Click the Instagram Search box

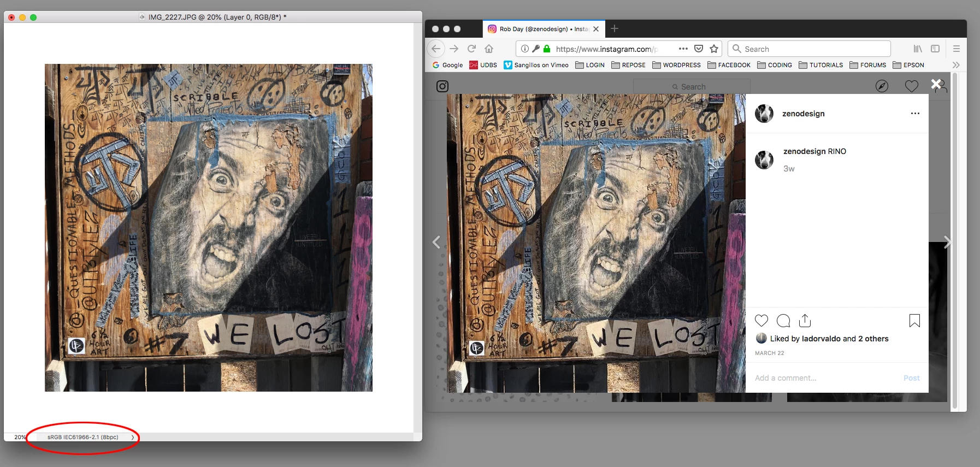[692, 86]
